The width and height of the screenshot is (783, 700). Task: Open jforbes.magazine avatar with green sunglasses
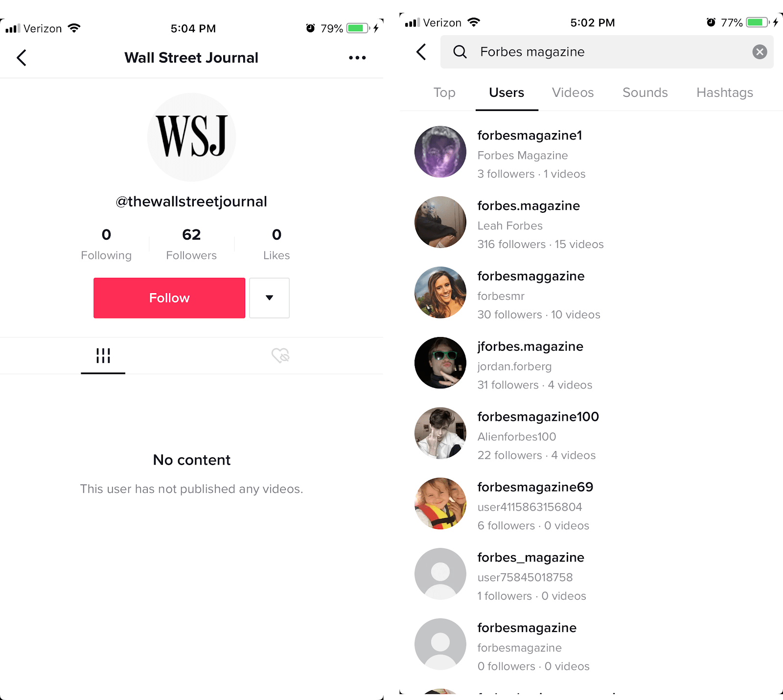point(440,363)
